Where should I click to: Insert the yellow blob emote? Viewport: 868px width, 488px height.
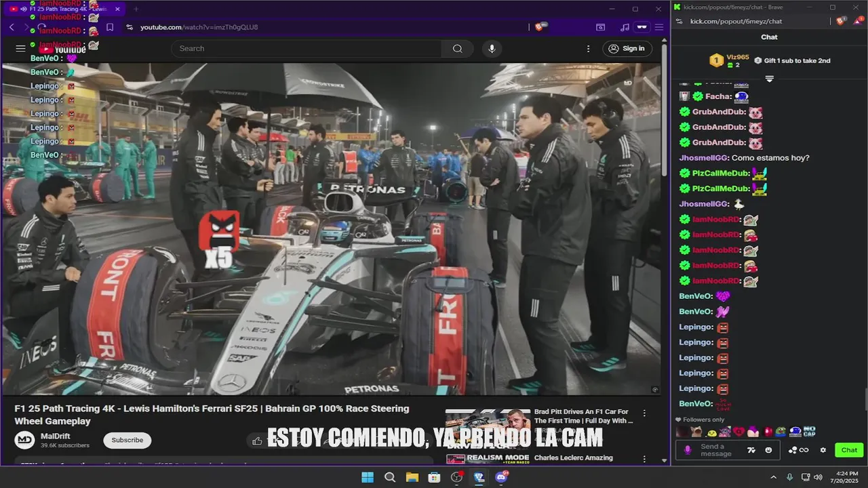click(711, 432)
